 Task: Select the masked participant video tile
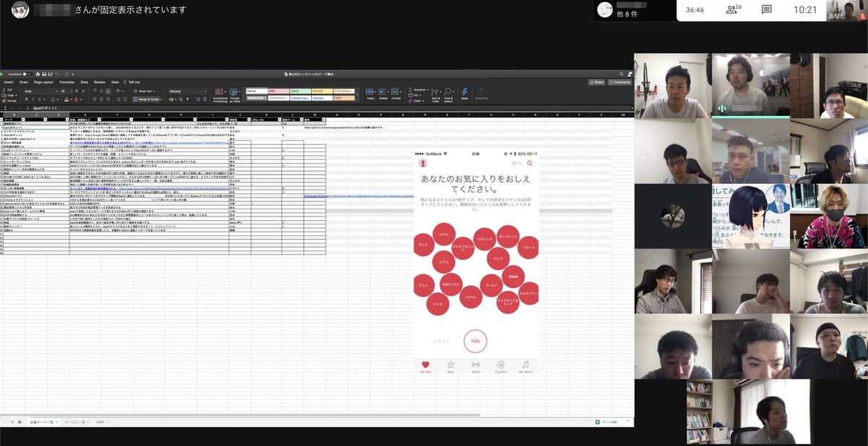[829, 216]
